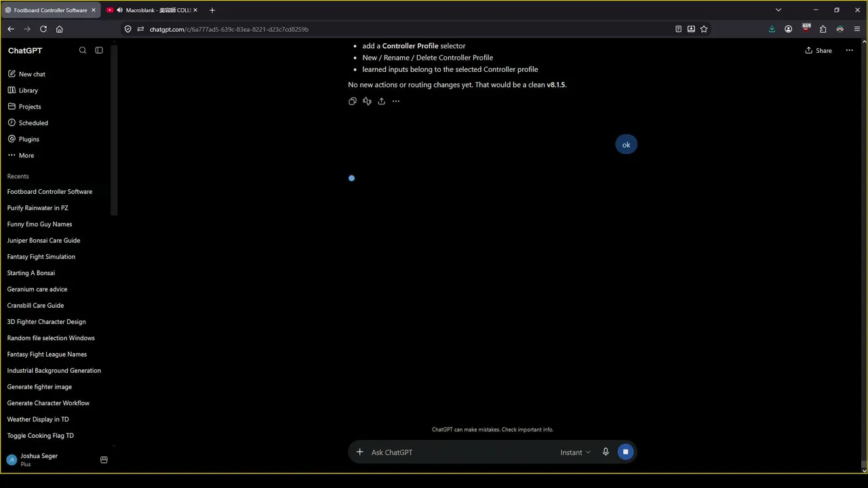The image size is (868, 488).
Task: Open Plugins in the sidebar
Action: tap(24, 139)
